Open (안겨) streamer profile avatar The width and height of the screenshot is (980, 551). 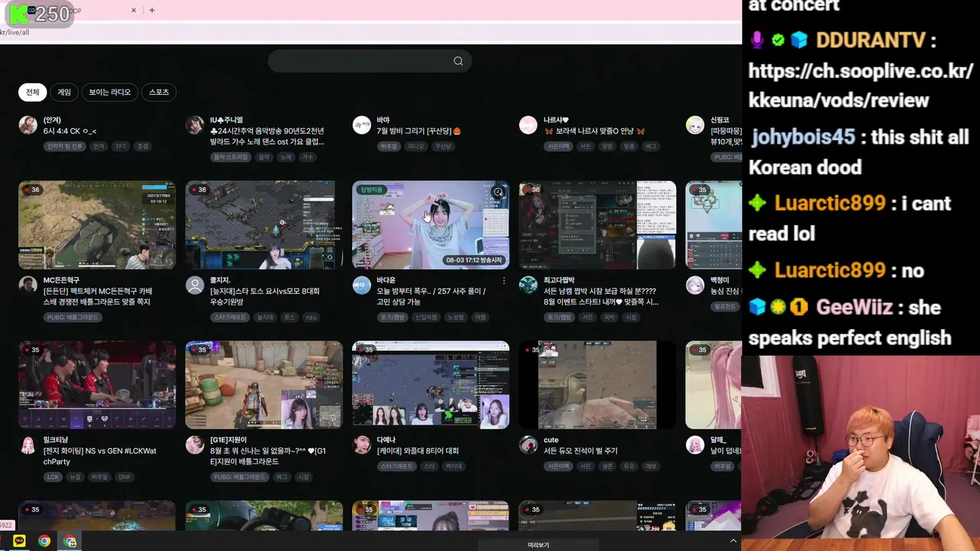pos(28,125)
